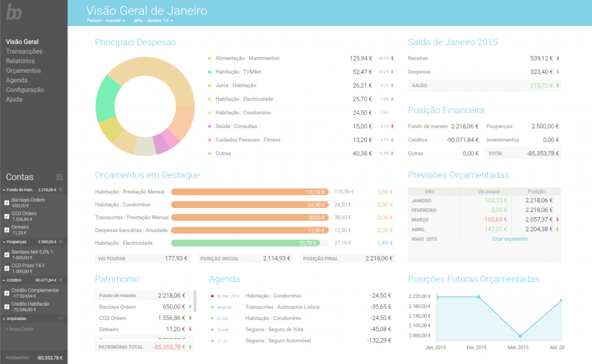The image size is (592, 364).
Task: Click the Arquivadas group menu icon
Action: tap(61, 318)
